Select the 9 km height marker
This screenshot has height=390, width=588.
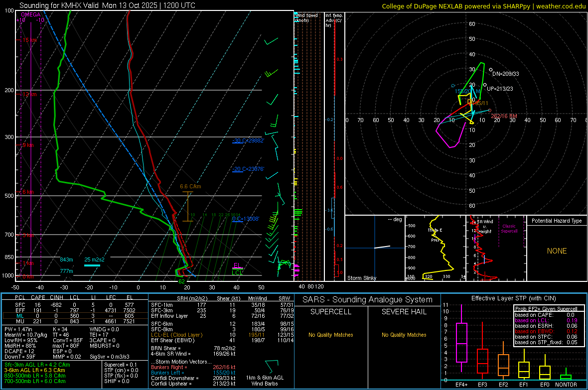coord(28,145)
